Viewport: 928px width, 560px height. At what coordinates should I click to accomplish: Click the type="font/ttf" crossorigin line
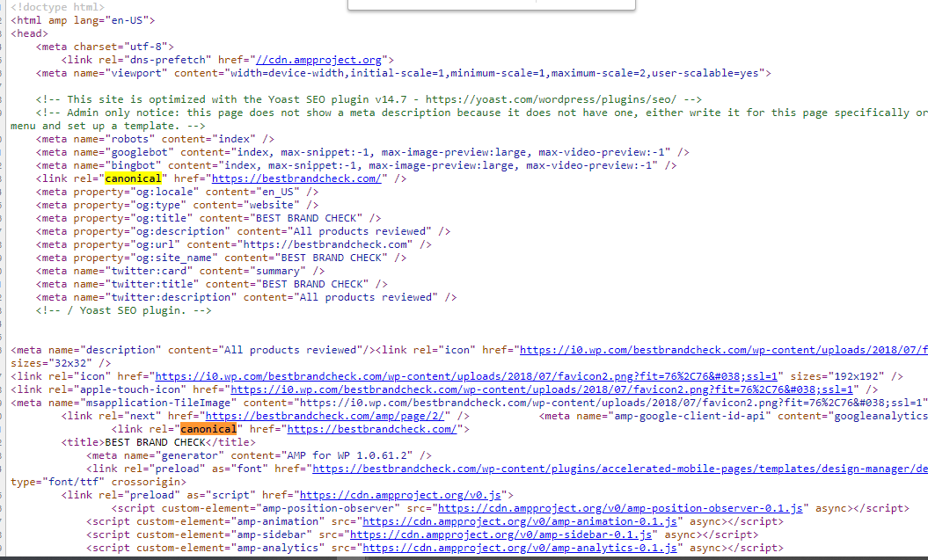coord(99,482)
